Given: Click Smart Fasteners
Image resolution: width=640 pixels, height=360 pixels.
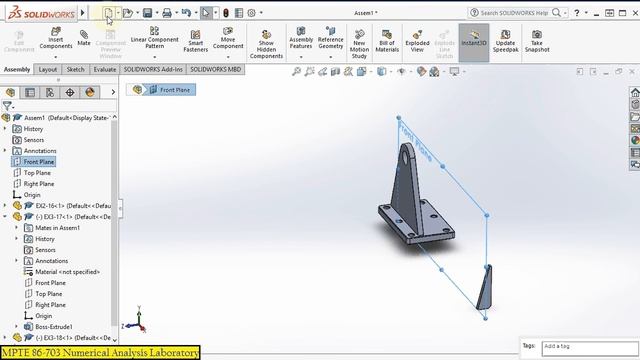Looking at the screenshot, I should [196, 41].
